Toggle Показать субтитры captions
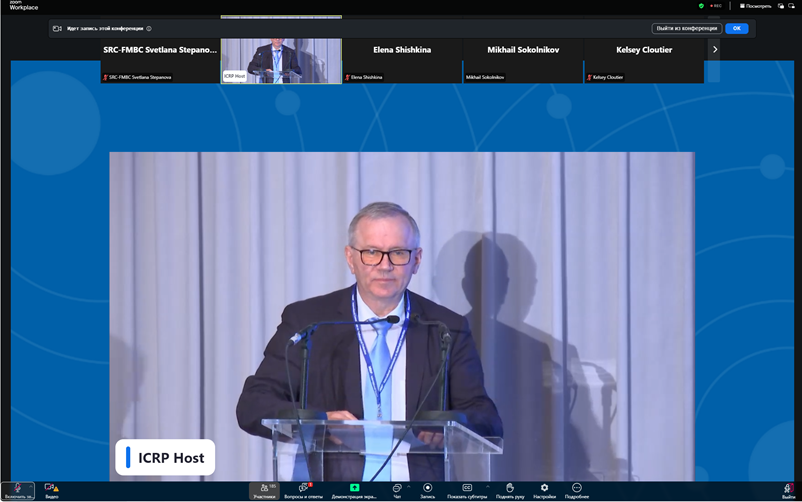Screen dimensions: 802x502 coord(466,489)
